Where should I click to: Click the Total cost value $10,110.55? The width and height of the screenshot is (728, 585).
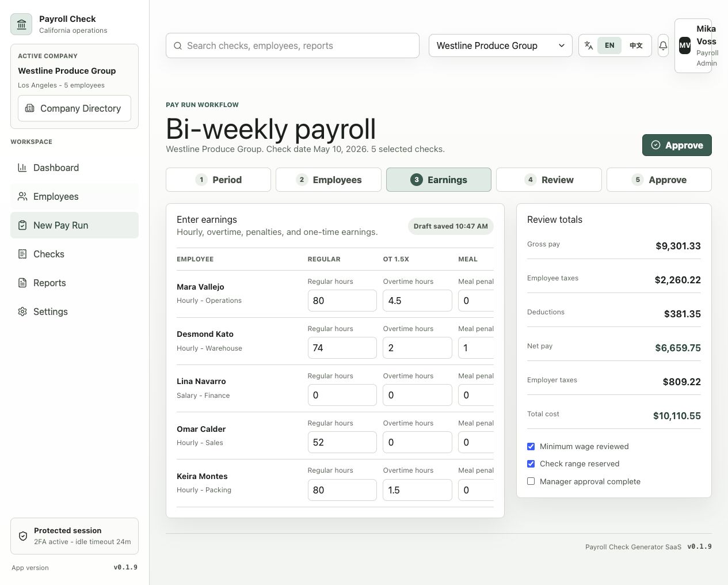pos(677,416)
